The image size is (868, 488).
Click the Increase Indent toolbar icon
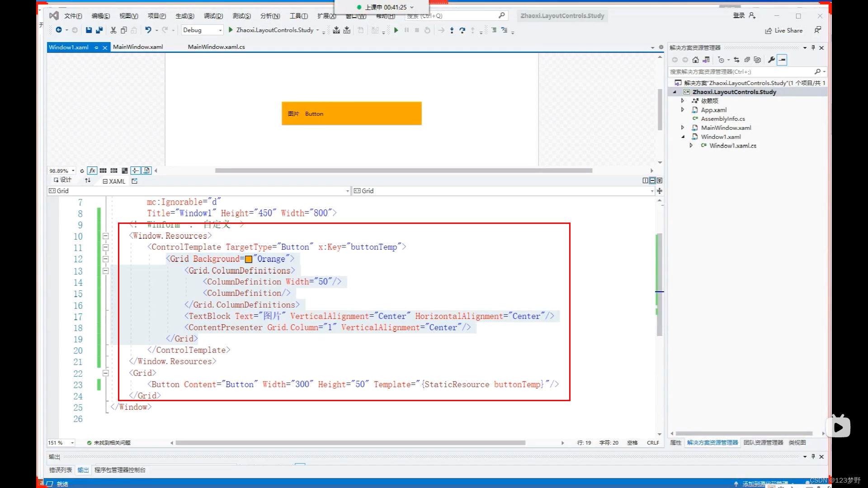point(494,30)
